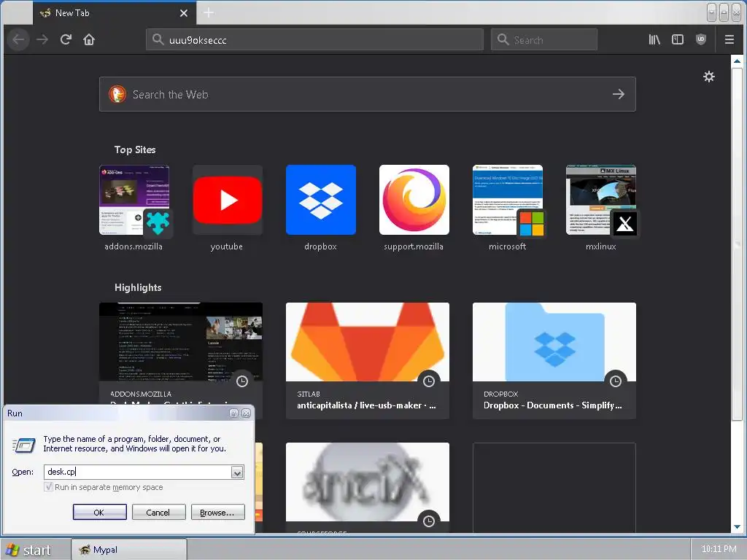This screenshot has height=560, width=747.
Task: Open the ADDONS.MOZILLA highlight card
Action: point(181,352)
